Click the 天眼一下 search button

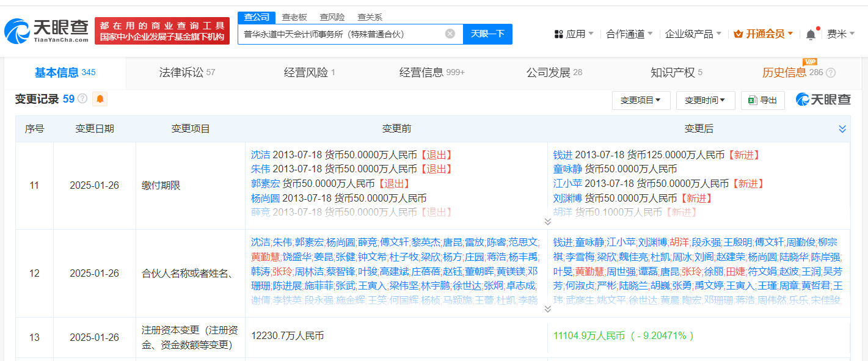pos(487,34)
